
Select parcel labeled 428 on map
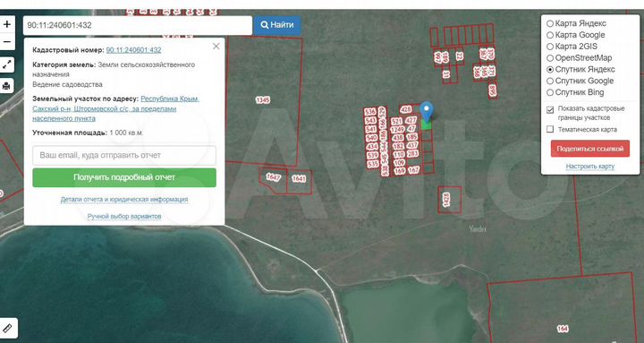coord(406,109)
